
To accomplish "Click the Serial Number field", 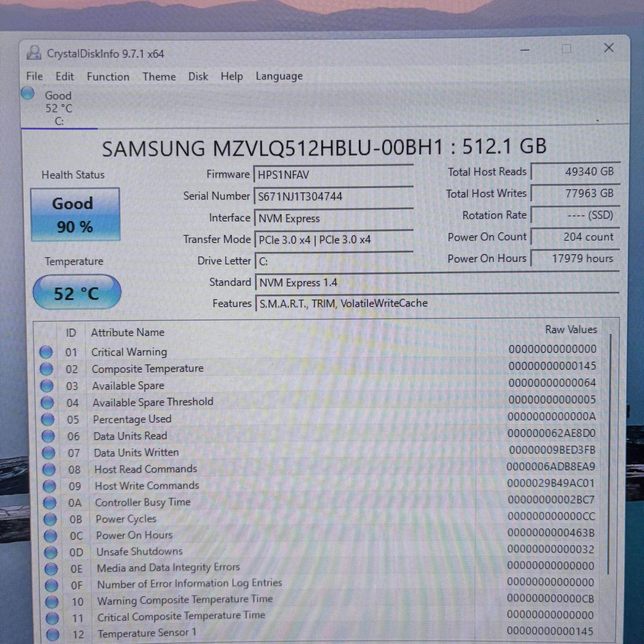I will click(x=333, y=196).
